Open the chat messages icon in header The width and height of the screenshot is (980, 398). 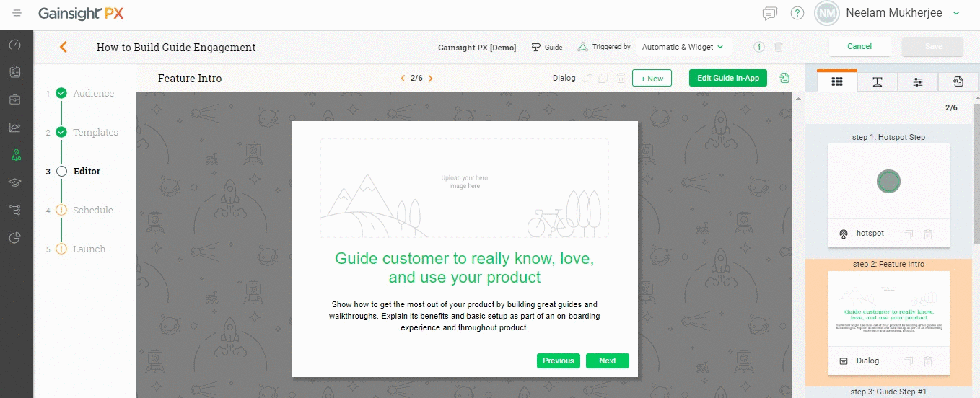point(770,14)
